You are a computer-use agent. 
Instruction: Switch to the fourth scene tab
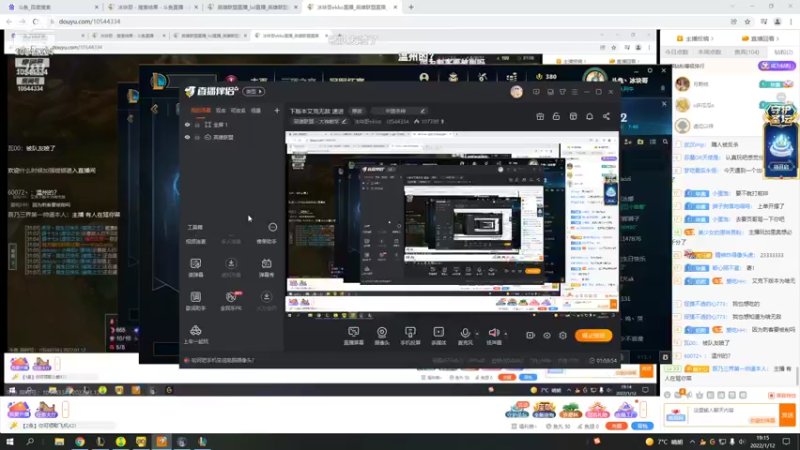tap(256, 110)
